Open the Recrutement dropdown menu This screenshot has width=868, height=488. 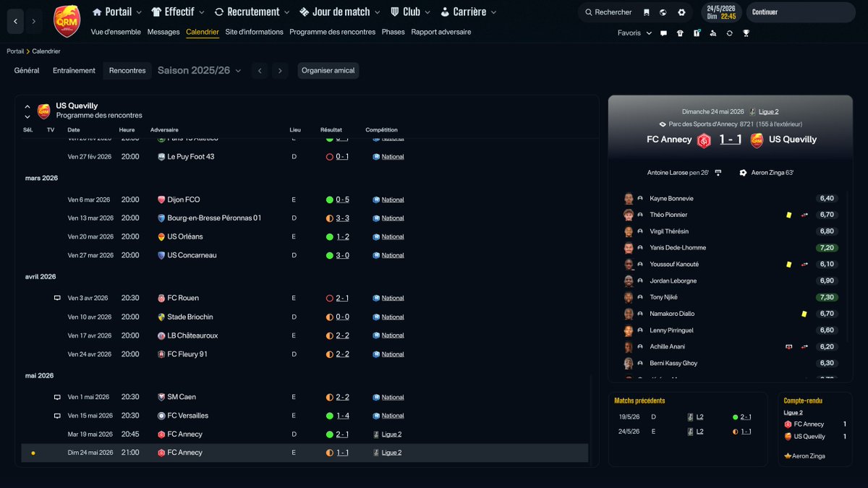[252, 12]
